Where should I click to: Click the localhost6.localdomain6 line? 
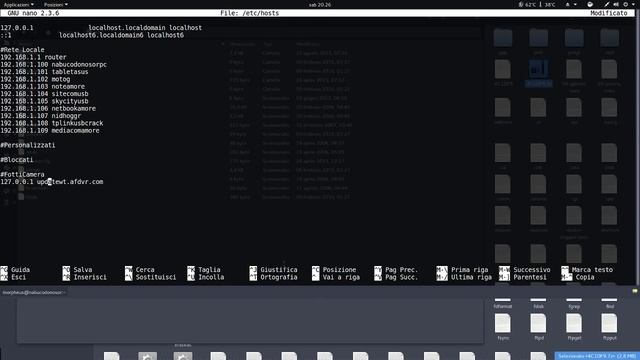tap(92, 35)
